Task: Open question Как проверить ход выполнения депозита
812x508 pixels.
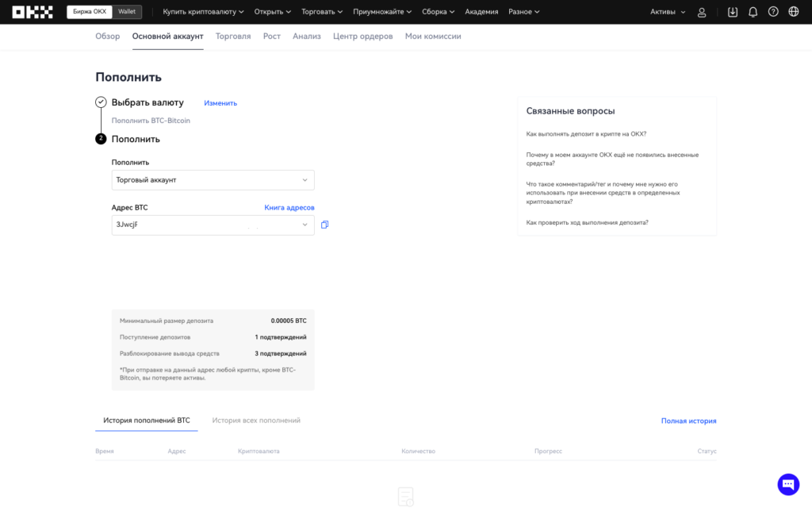Action: coord(587,222)
